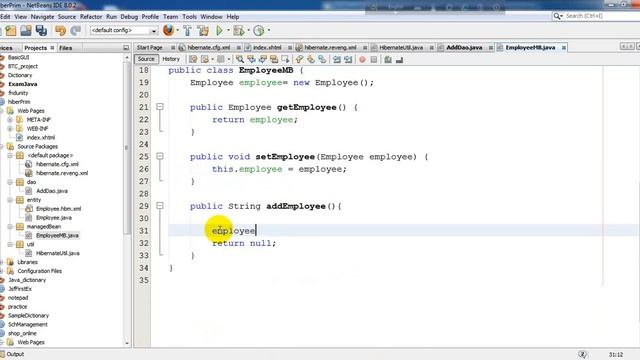Collapse the getEmployee method fold at line 21
Image resolution: width=640 pixels, height=360 pixels.
tap(160, 107)
